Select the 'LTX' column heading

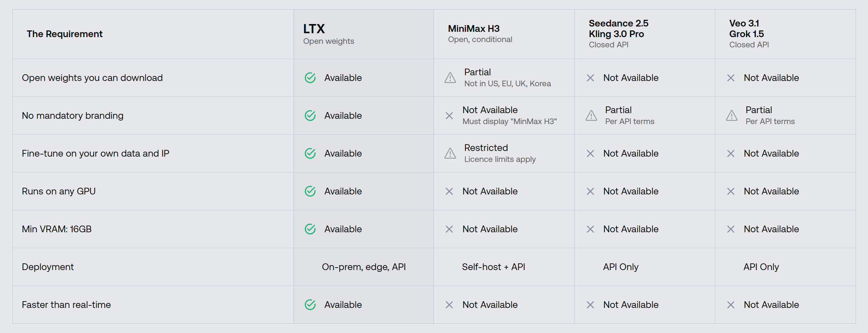click(x=314, y=29)
